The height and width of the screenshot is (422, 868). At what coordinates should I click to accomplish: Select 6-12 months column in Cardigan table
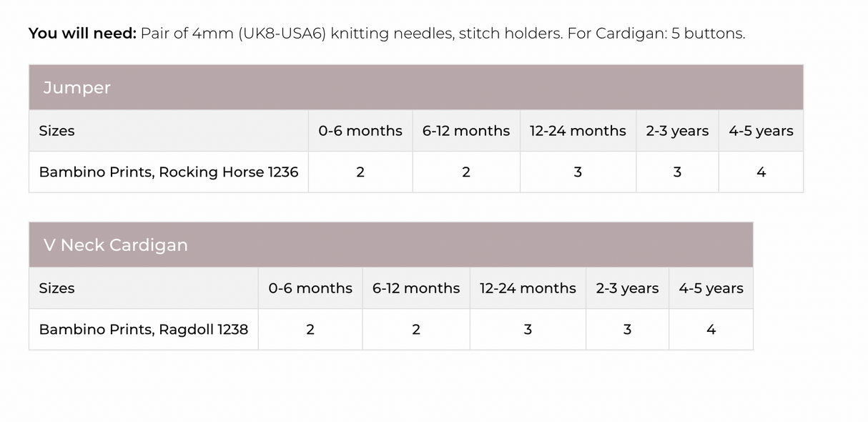[416, 288]
